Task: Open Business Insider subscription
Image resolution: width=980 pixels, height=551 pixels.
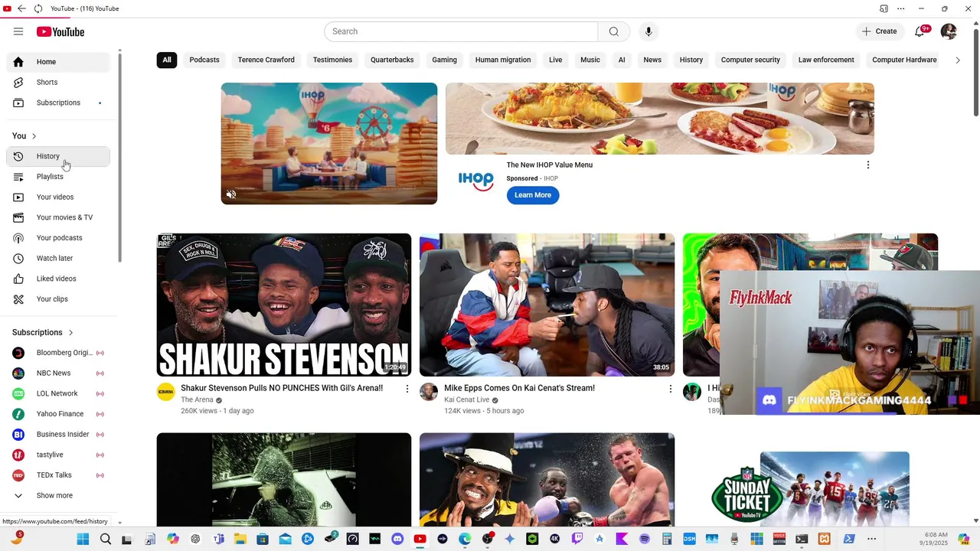Action: coord(58,435)
